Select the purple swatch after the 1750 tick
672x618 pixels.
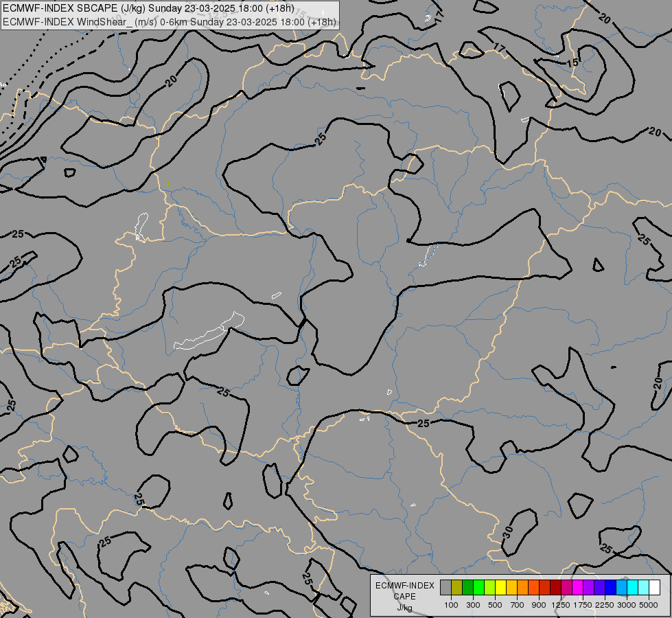(x=588, y=587)
